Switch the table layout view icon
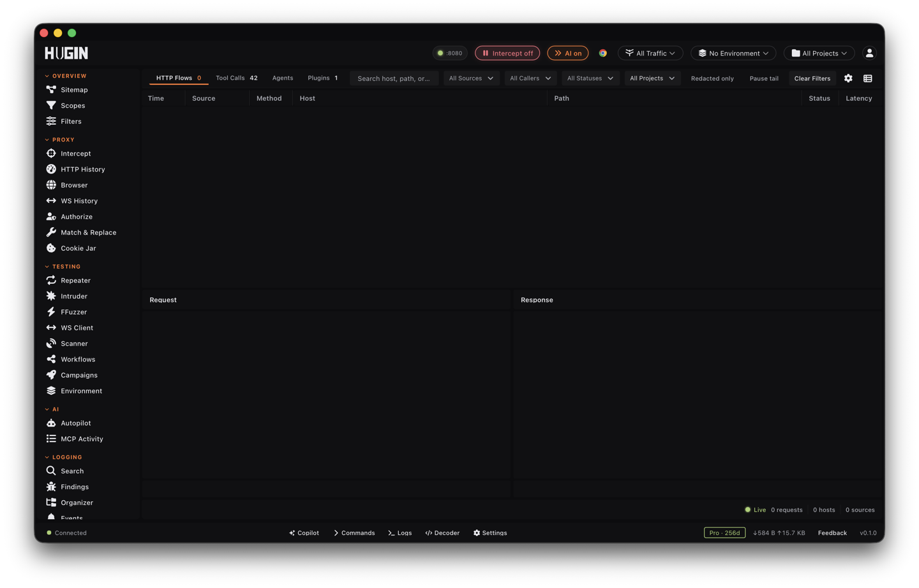The image size is (919, 588). click(868, 78)
